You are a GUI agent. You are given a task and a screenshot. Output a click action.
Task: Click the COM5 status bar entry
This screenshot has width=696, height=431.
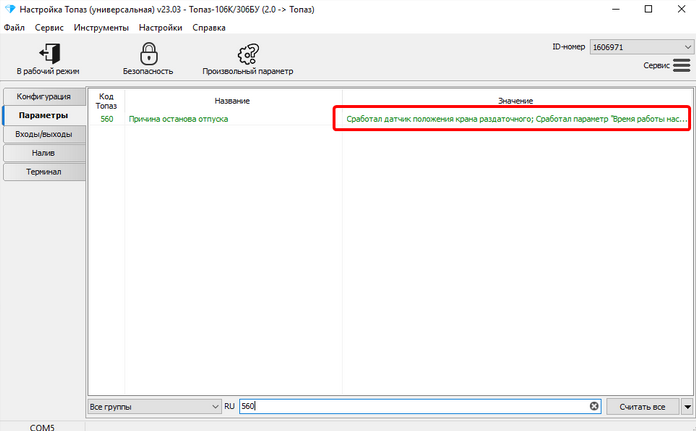click(x=42, y=427)
